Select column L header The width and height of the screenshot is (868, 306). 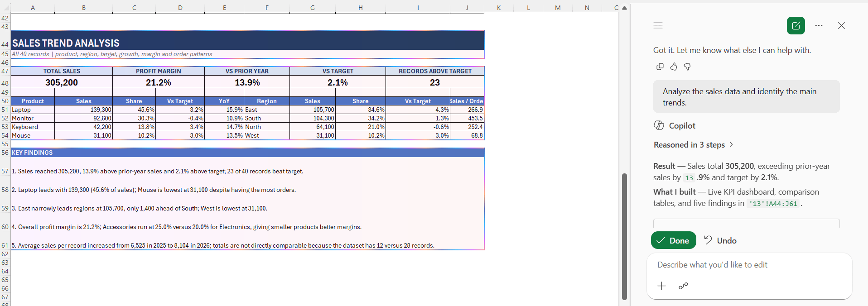coord(528,7)
